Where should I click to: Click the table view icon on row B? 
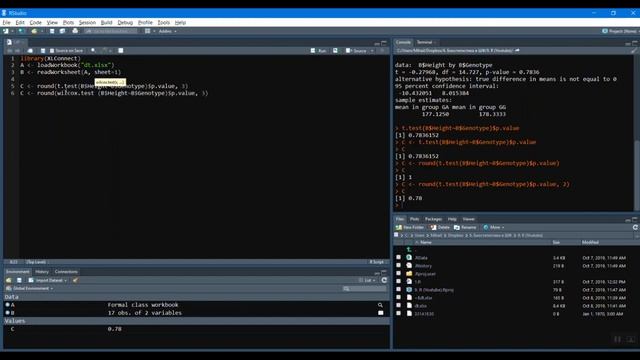(x=380, y=313)
